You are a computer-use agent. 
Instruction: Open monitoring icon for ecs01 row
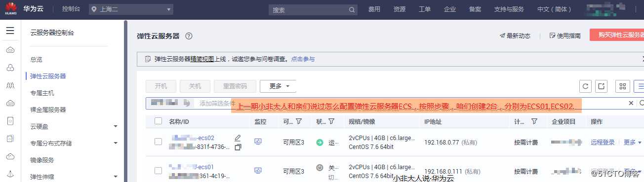(x=258, y=171)
